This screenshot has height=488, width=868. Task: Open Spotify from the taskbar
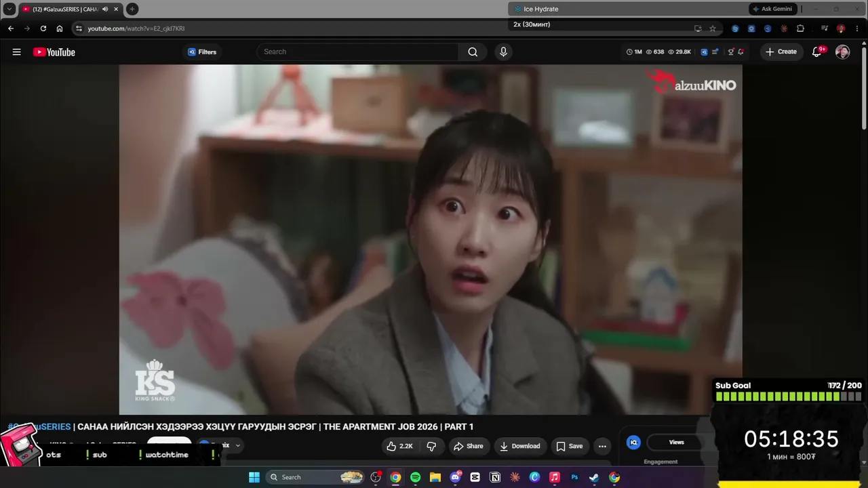coord(415,477)
